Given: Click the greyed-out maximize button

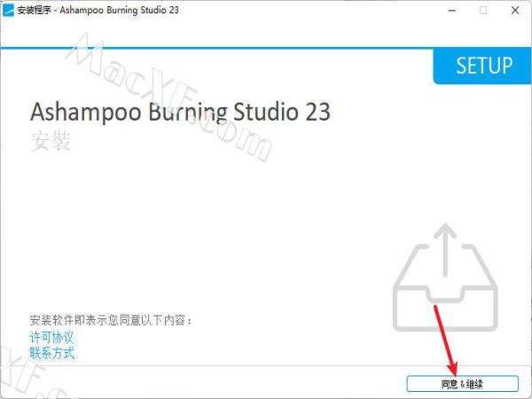Looking at the screenshot, I should click(x=483, y=11).
